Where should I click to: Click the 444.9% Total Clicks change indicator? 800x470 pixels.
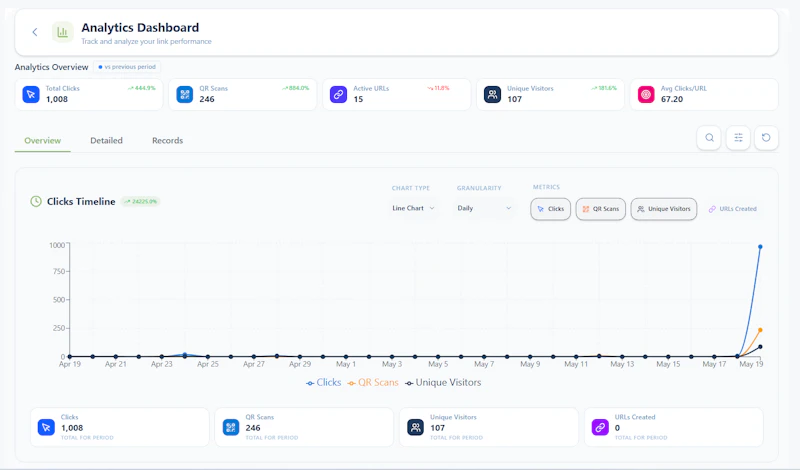pyautogui.click(x=141, y=88)
